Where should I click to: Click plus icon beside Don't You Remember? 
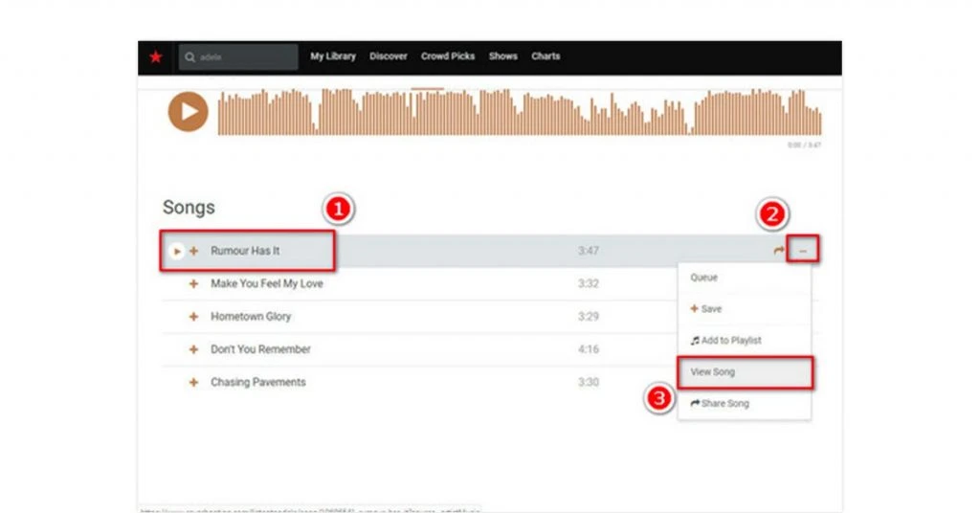click(x=193, y=349)
